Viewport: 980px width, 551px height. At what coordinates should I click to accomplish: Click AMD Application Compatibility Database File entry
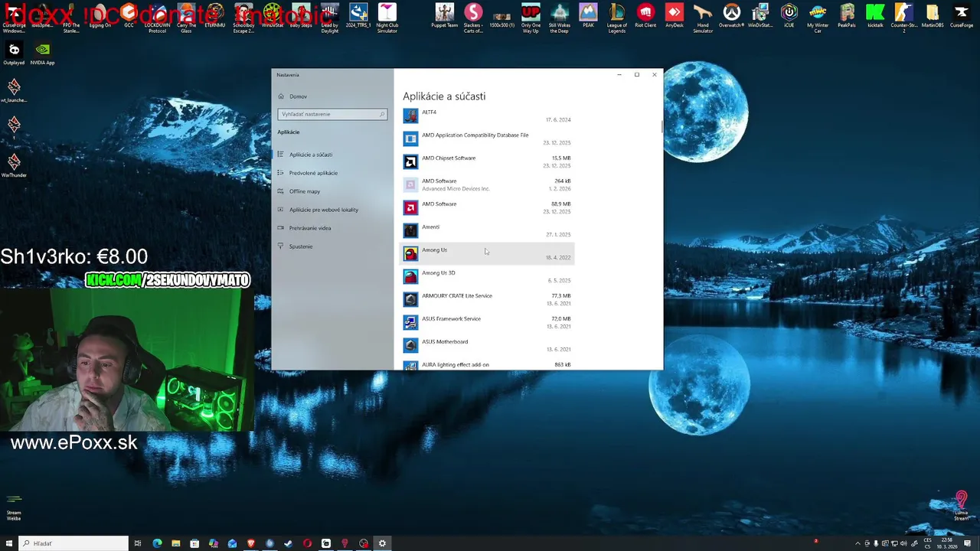(487, 139)
